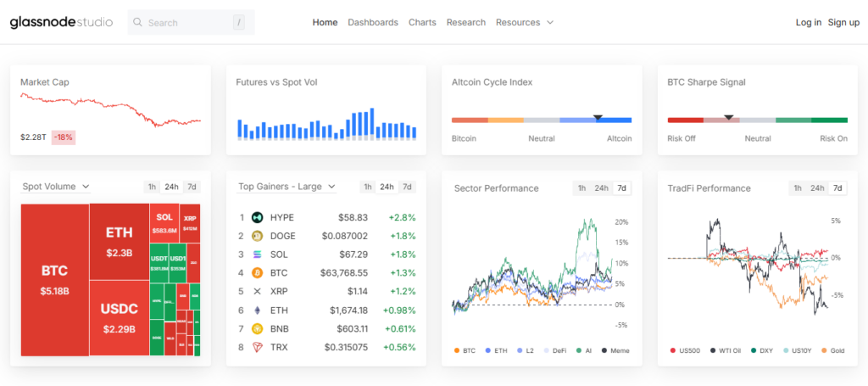Focus the Search input field
Viewport: 868px width, 386px height.
point(191,23)
